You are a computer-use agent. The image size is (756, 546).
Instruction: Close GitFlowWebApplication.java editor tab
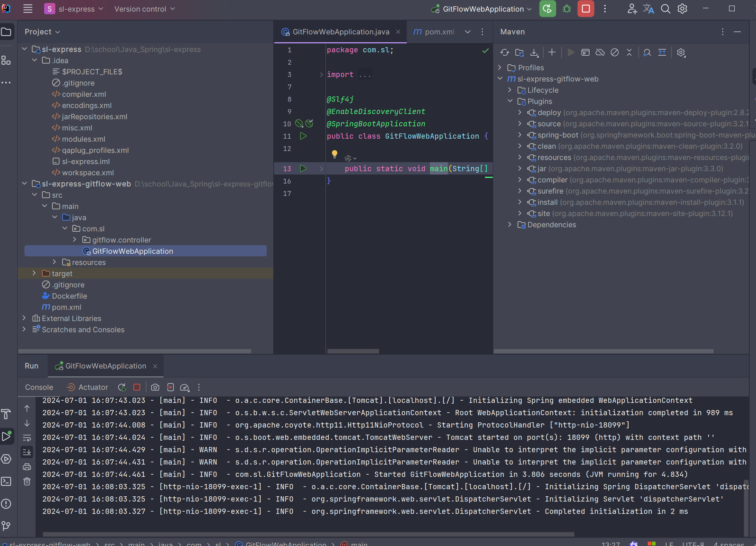click(398, 32)
